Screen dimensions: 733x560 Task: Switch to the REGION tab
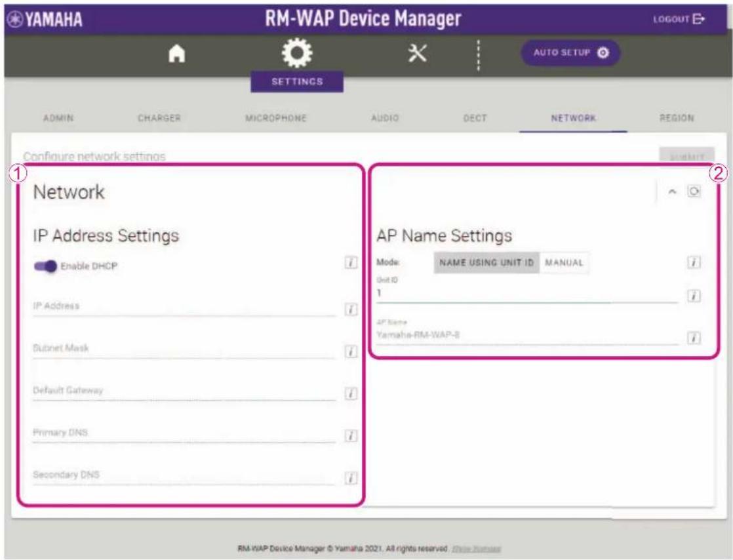coord(677,118)
